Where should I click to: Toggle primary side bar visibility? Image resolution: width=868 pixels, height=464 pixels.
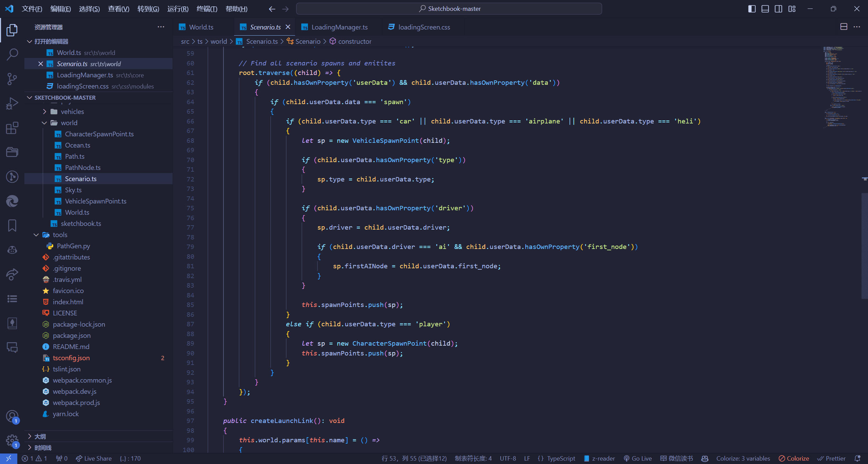pyautogui.click(x=752, y=9)
